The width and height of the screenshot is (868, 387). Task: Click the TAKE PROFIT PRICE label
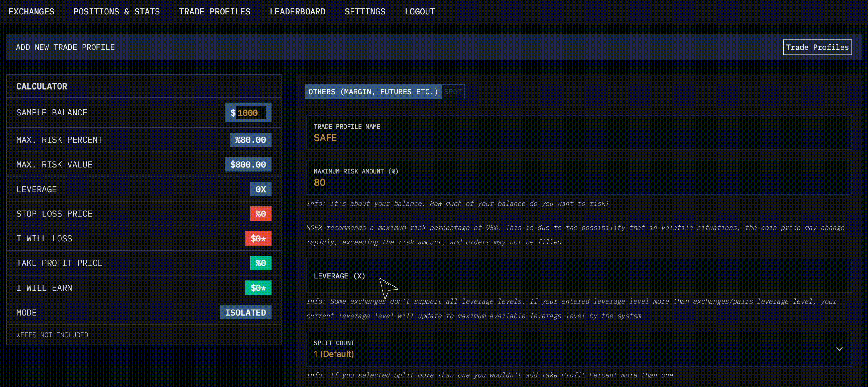click(60, 263)
